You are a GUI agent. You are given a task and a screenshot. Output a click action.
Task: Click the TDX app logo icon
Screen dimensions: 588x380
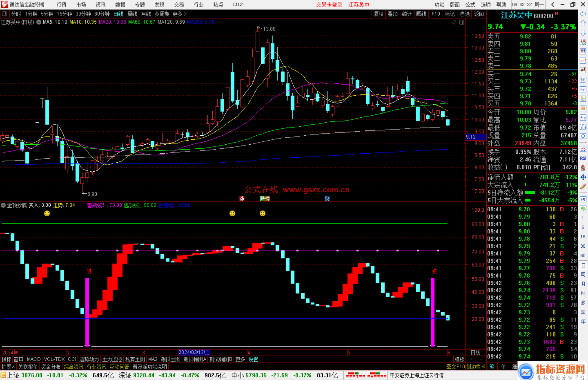(5, 4)
